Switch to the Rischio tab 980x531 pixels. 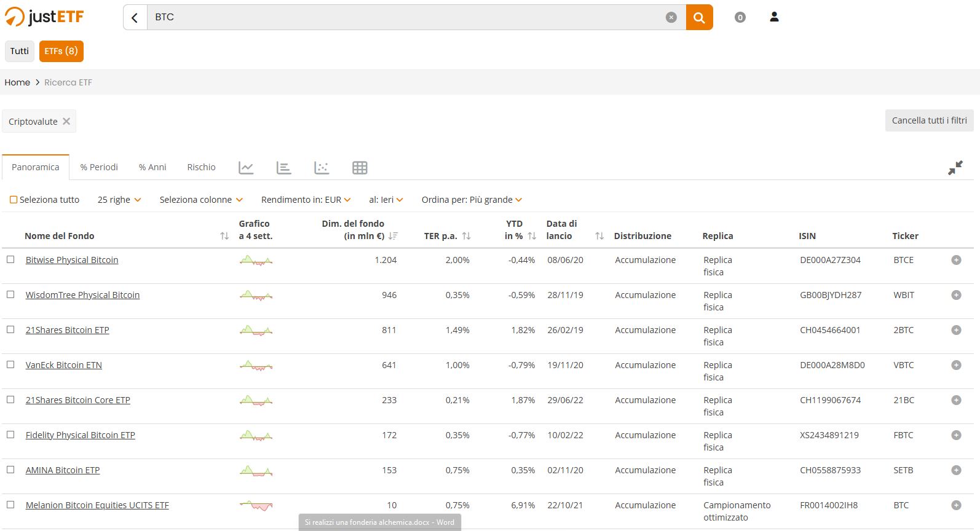coord(202,167)
